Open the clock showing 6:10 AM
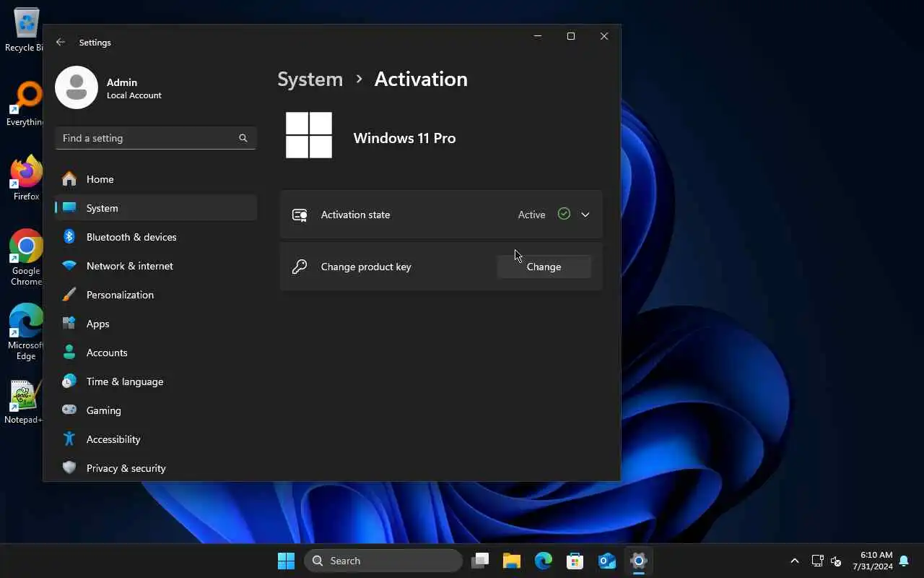 click(x=872, y=561)
